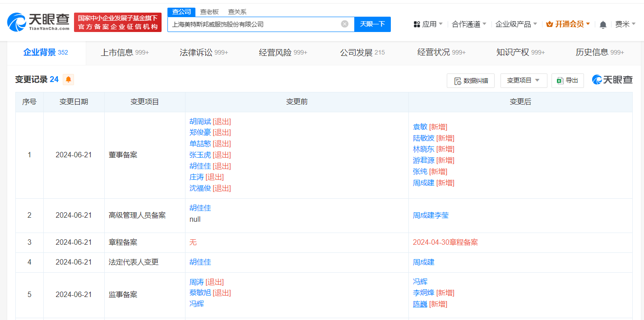644x320 pixels.
Task: Click the official credit agency red banner
Action: [118, 23]
